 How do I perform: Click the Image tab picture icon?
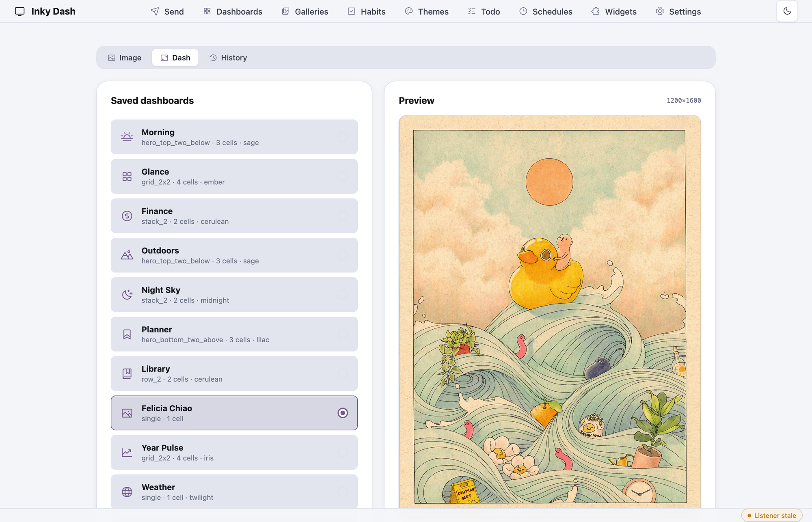coord(112,58)
